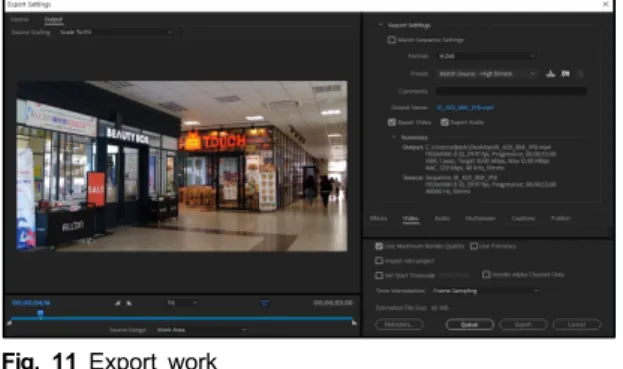Click the Set In Point icon

118,303
